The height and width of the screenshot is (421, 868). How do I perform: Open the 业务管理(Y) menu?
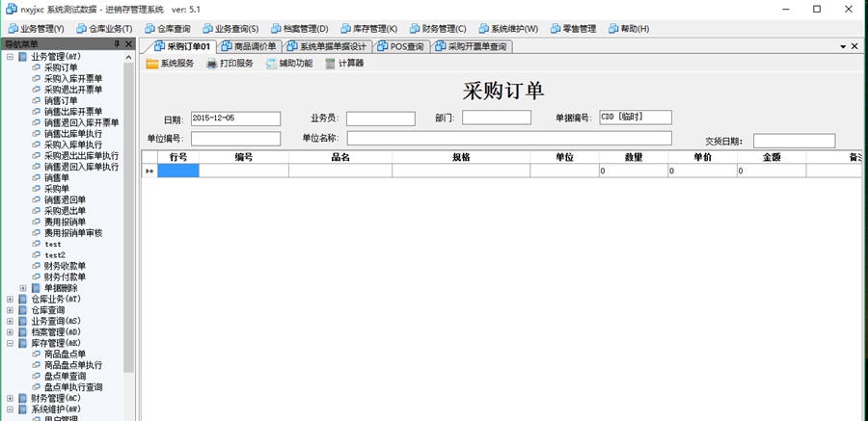point(36,29)
